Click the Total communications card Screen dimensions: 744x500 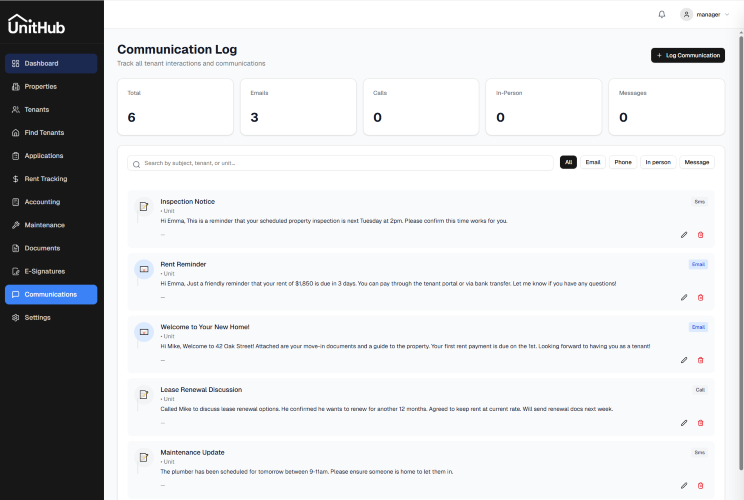pos(175,107)
